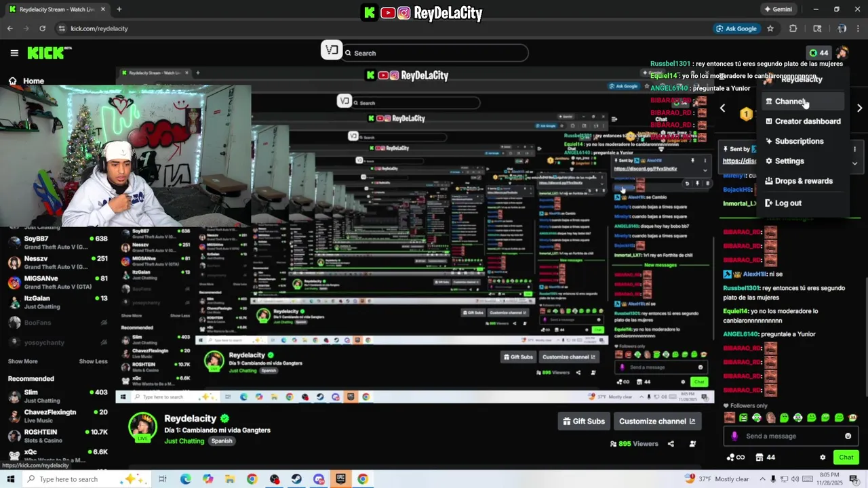Screen dimensions: 868x488
Task: Open recommended channel Slim
Action: coord(58,396)
